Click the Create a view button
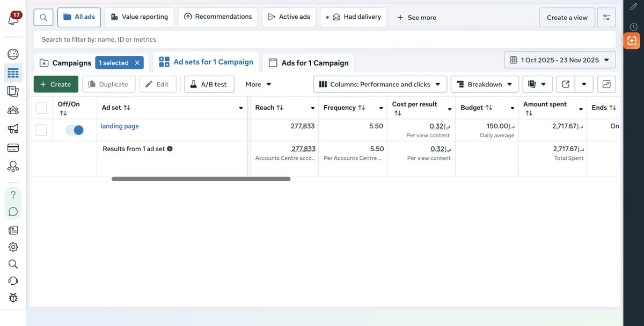 tap(567, 17)
